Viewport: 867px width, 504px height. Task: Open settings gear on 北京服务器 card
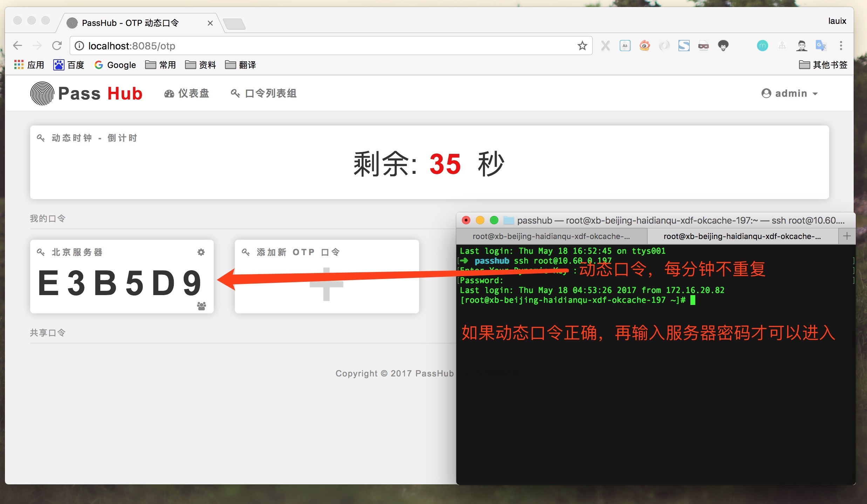coord(201,252)
